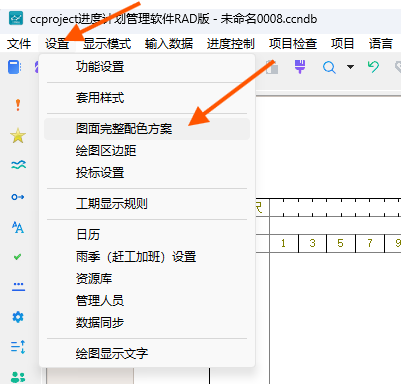Click timeline cell labeled 5

tap(341, 243)
